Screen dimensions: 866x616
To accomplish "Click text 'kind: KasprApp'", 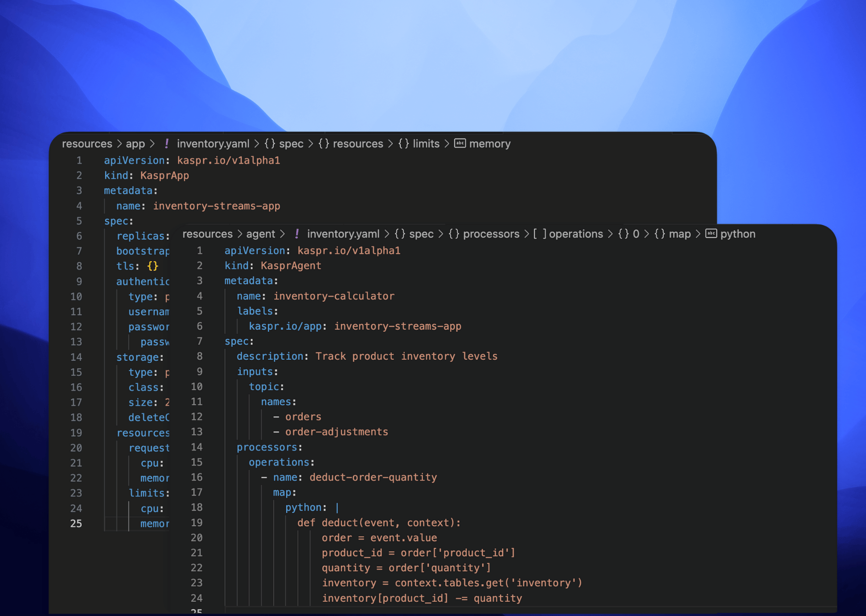I will click(x=146, y=176).
